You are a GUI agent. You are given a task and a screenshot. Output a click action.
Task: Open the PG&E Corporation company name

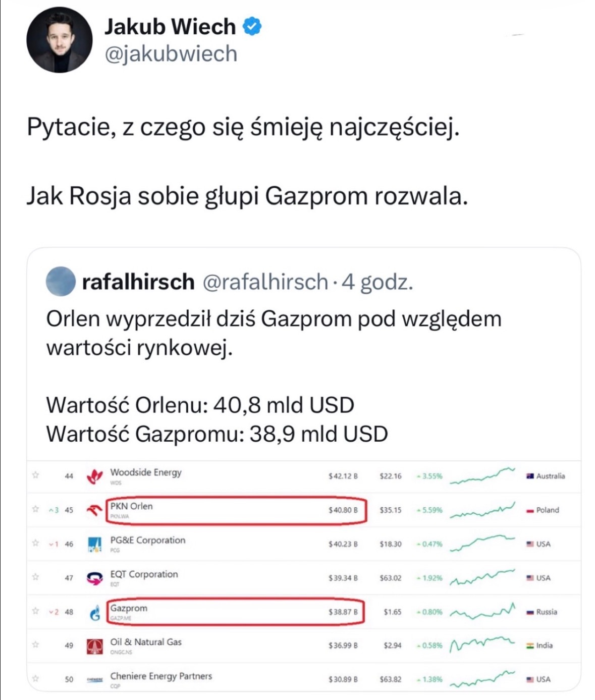148,540
